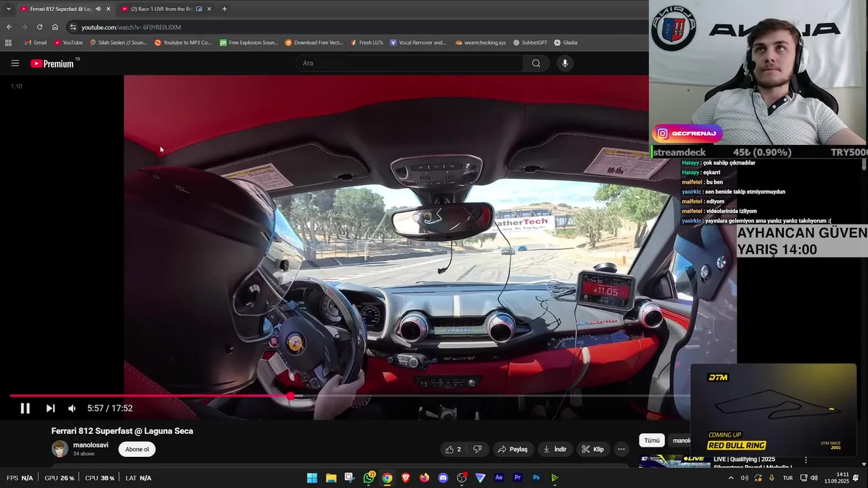Open the Fresh LUTs bookmark
The width and height of the screenshot is (868, 488).
point(367,42)
